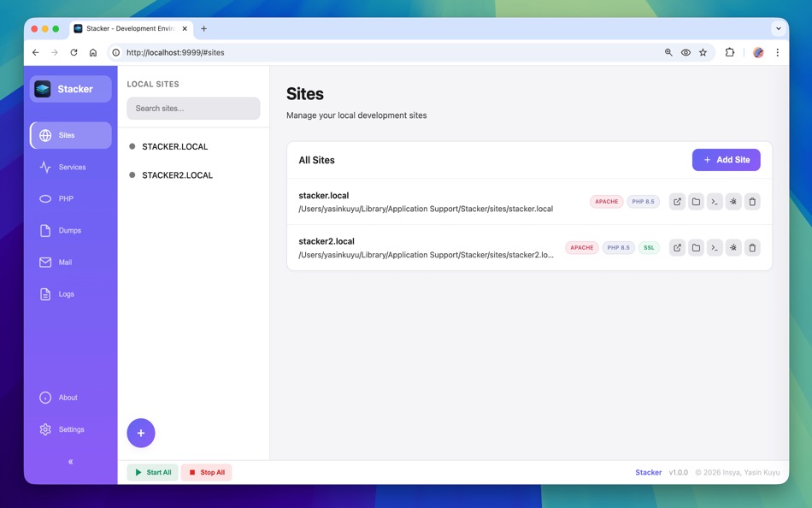
Task: Collapse the sidebar using the chevron
Action: click(x=70, y=461)
